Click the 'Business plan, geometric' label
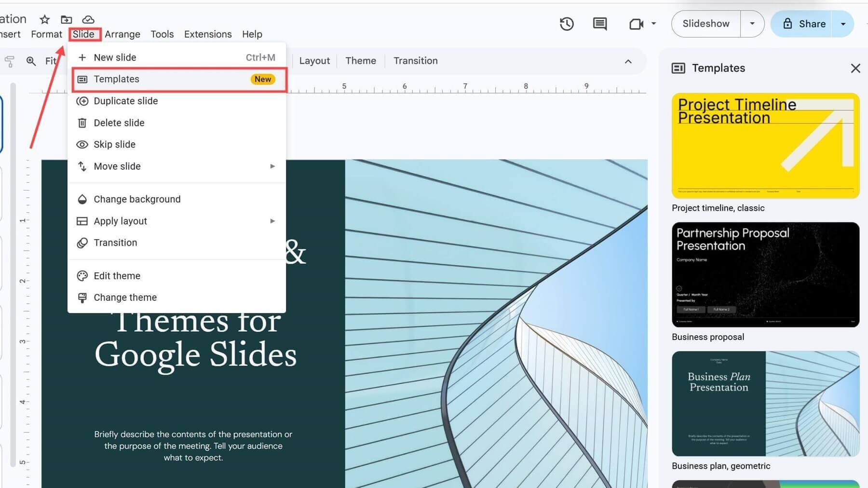This screenshot has height=488, width=868. click(x=721, y=466)
